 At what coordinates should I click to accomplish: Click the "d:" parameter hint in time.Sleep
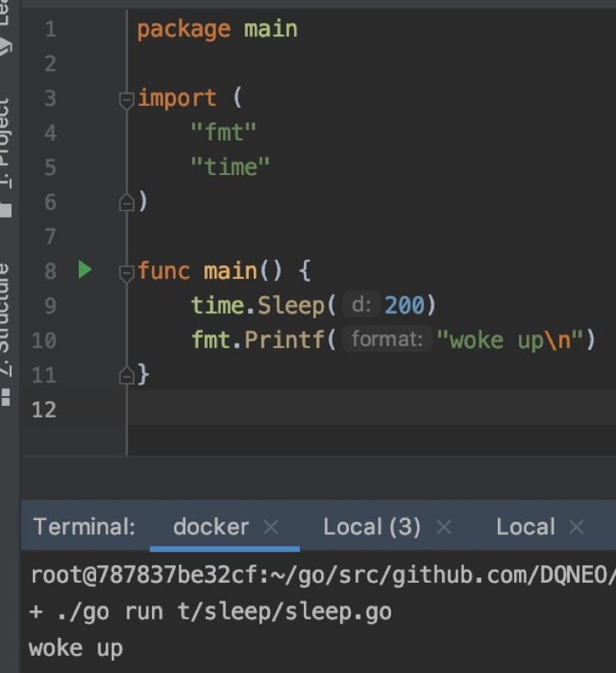coord(361,306)
